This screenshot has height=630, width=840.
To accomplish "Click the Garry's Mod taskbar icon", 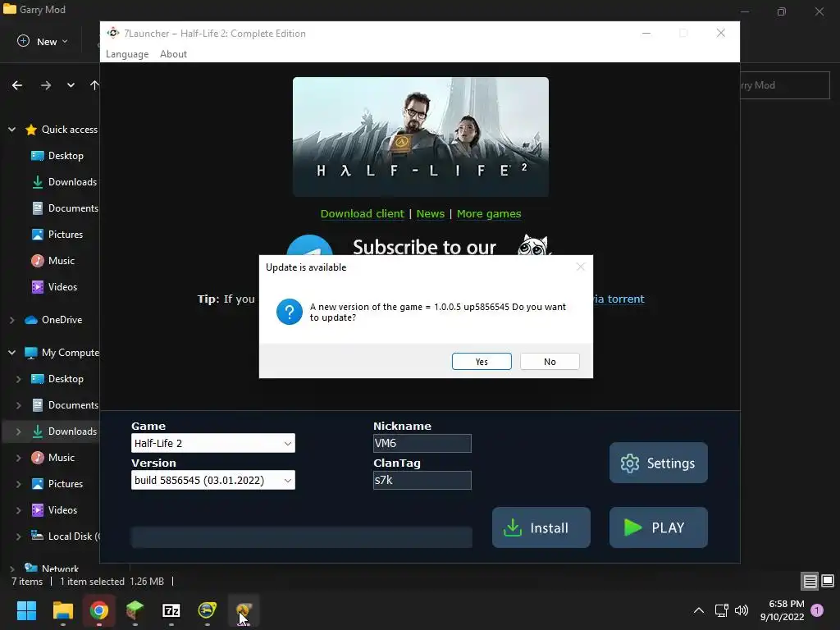I will [x=244, y=610].
